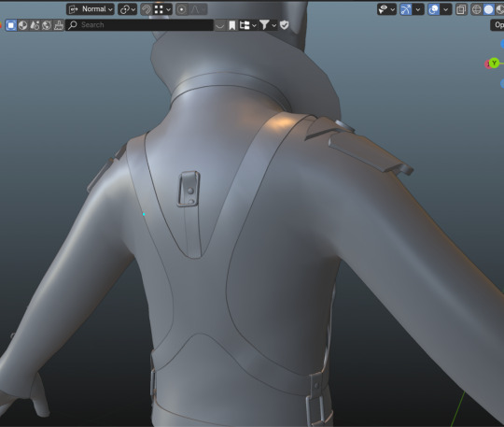
Task: Switch to wireframe shading mode
Action: pyautogui.click(x=476, y=9)
